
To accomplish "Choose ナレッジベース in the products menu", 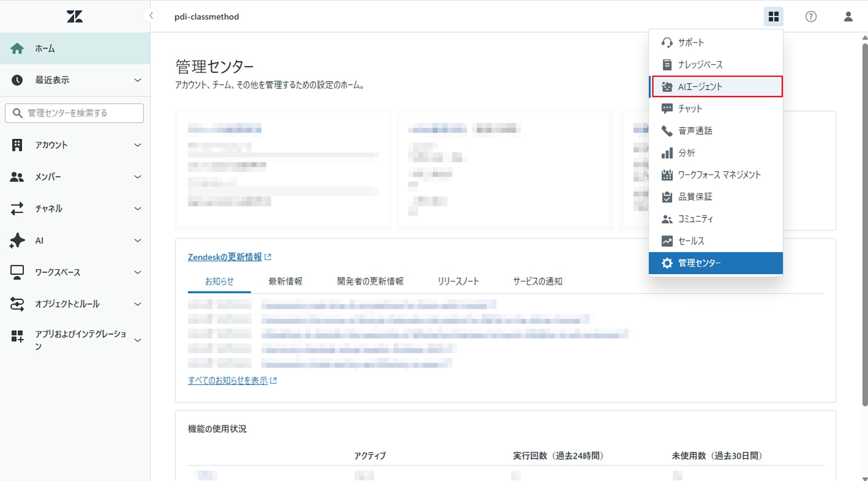I will pyautogui.click(x=700, y=65).
